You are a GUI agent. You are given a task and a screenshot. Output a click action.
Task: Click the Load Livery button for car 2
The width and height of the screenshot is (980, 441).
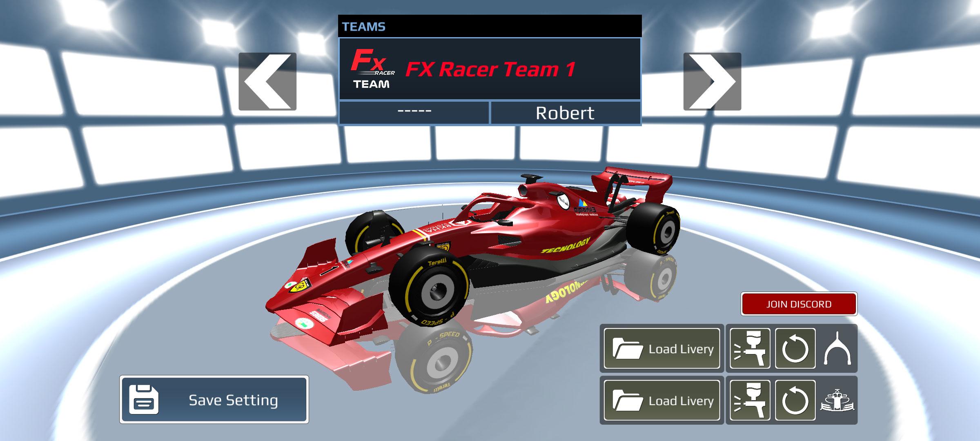pos(656,399)
